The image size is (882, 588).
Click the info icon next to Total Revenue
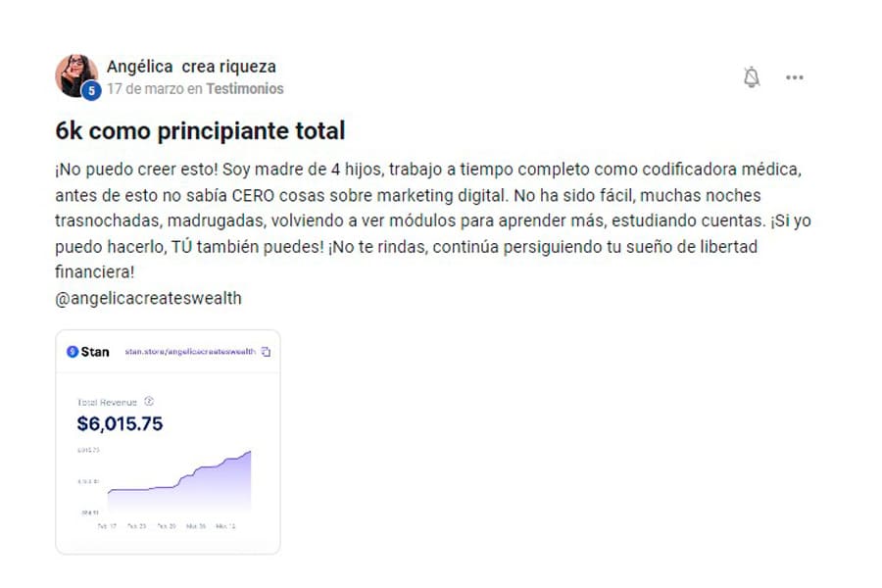pyautogui.click(x=149, y=401)
